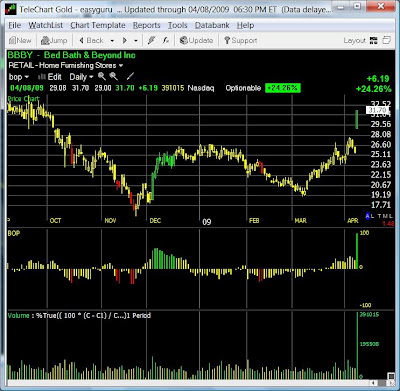
Task: Click the forward arrow in toolbar
Action: (x=125, y=41)
